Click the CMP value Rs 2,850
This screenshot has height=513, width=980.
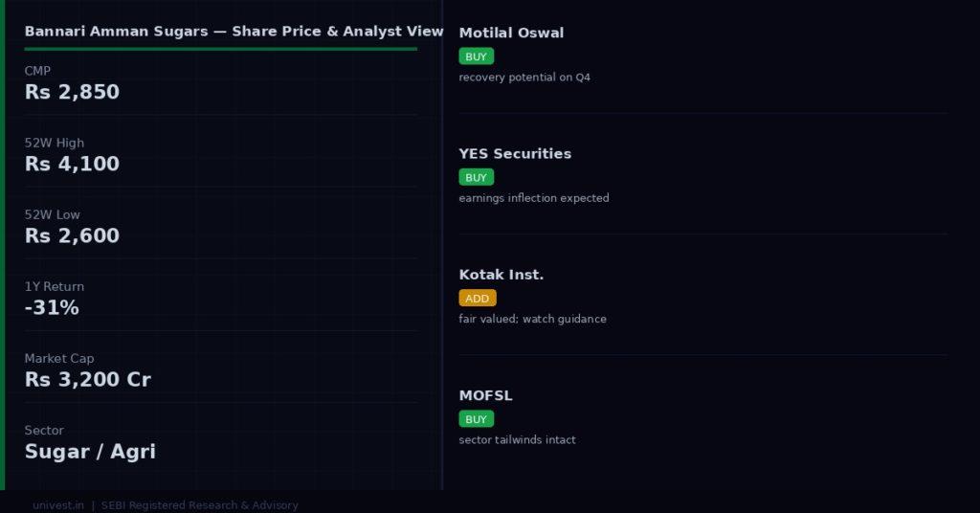(72, 92)
